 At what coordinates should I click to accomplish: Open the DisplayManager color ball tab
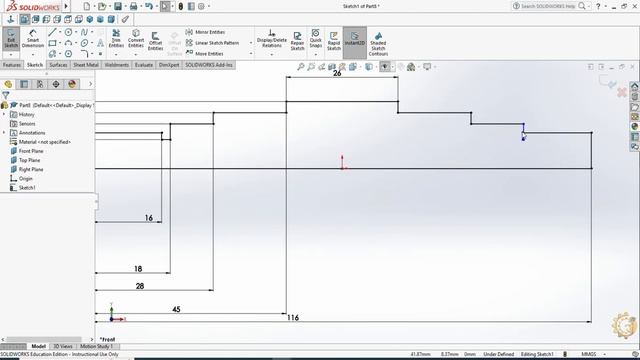[72, 84]
